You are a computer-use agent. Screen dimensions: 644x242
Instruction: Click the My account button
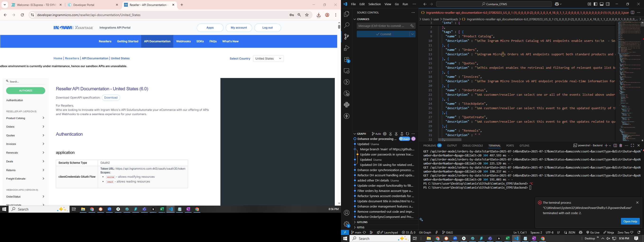pyautogui.click(x=239, y=28)
